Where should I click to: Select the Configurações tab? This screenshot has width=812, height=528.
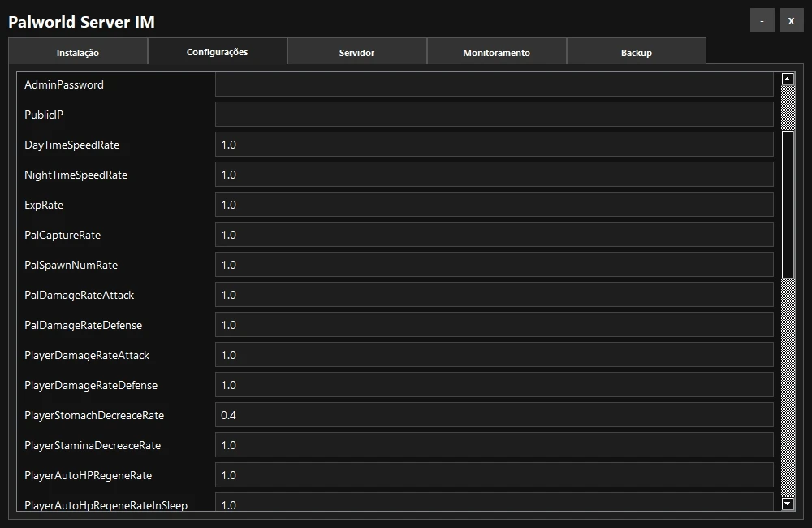click(x=218, y=51)
